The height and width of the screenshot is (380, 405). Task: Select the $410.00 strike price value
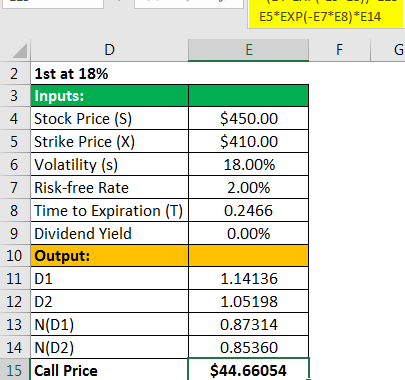[249, 141]
